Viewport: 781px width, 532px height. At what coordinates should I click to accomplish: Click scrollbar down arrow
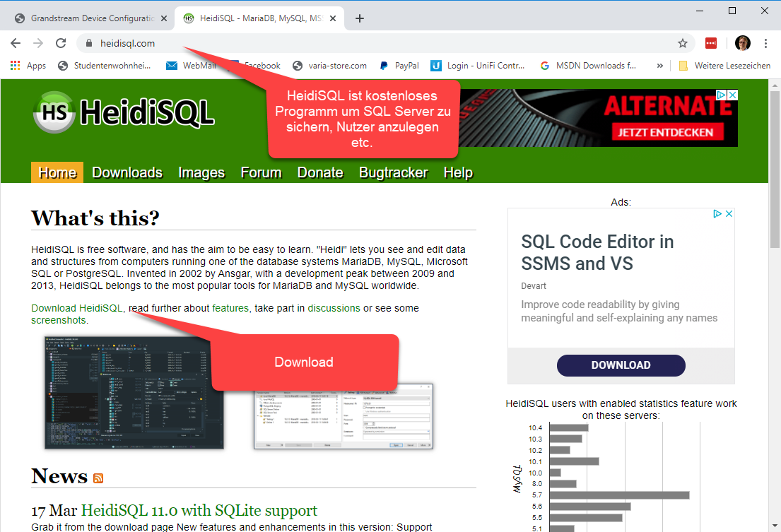[x=775, y=526]
